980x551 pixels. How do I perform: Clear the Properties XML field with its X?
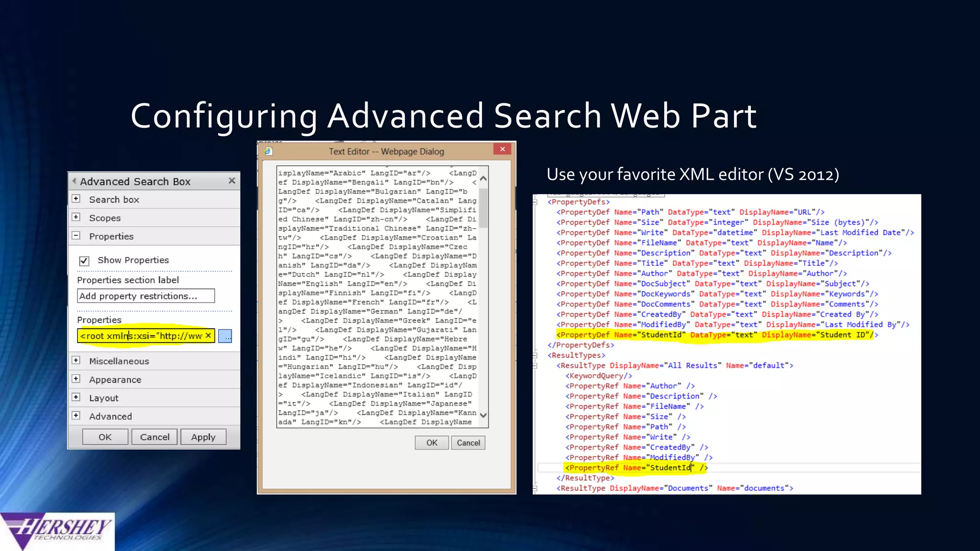[x=208, y=336]
